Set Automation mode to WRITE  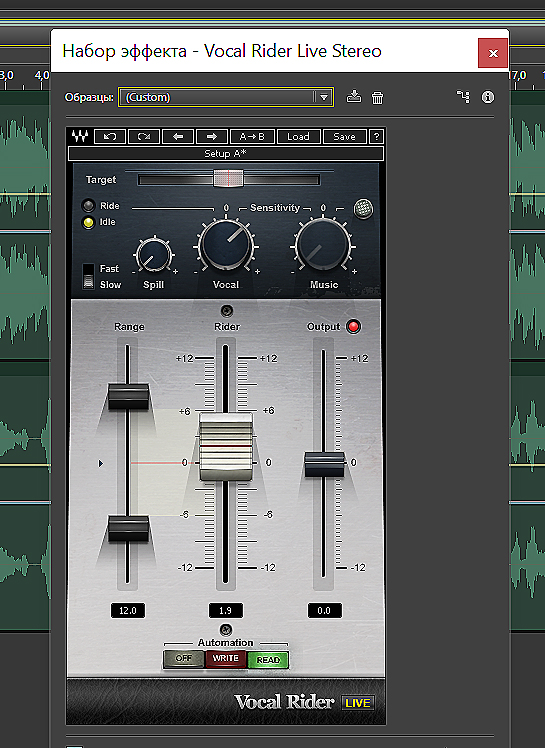coord(225,659)
